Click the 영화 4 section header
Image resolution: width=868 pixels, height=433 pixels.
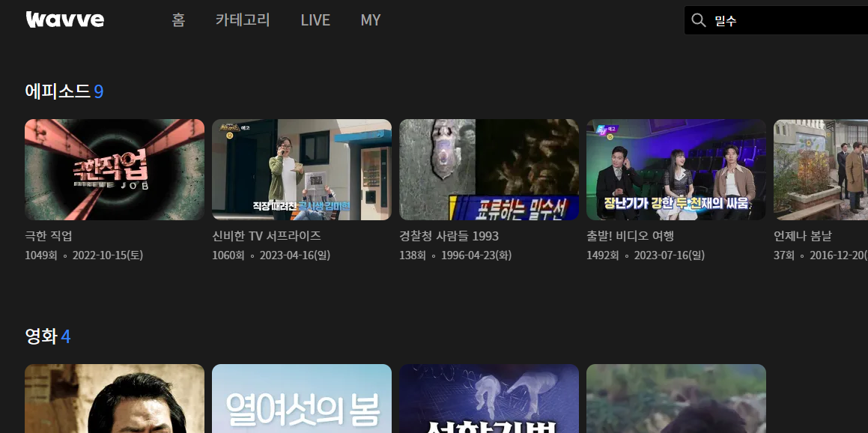coord(47,337)
